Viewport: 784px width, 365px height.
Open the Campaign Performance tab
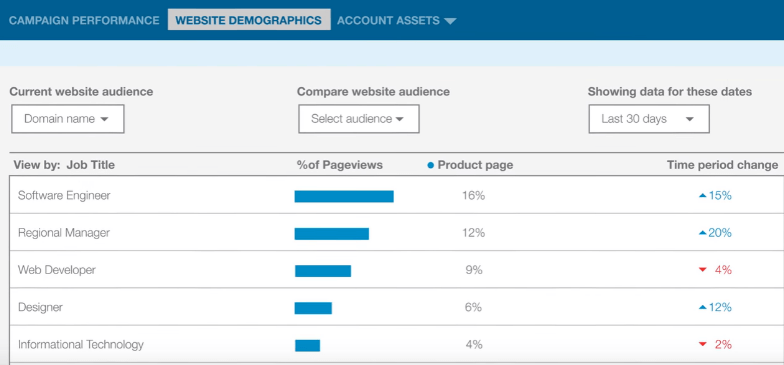point(84,20)
